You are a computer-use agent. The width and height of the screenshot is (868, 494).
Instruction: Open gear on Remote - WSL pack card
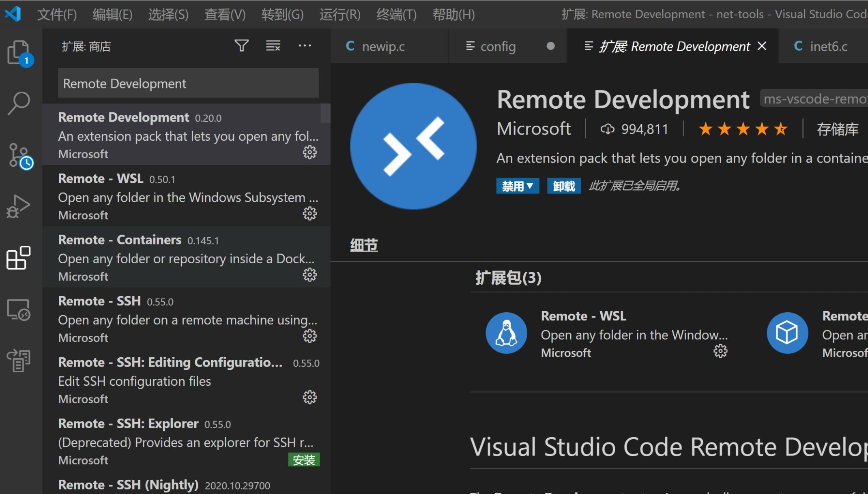tap(720, 351)
